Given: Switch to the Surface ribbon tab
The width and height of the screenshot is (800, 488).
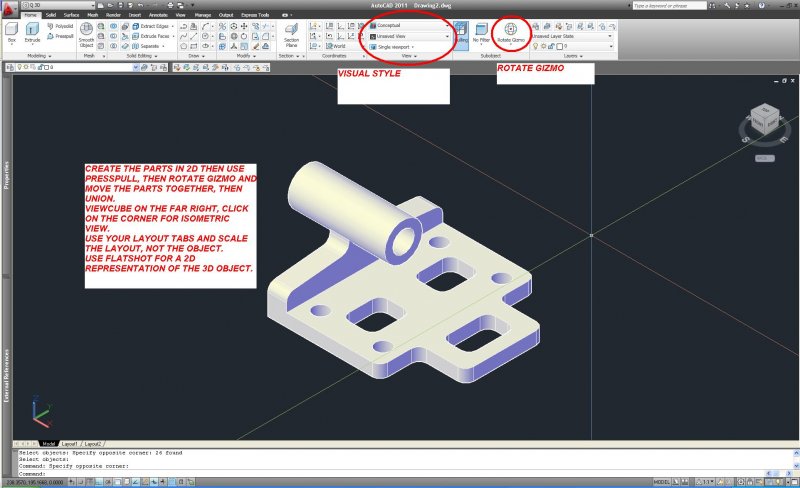Looking at the screenshot, I should click(x=71, y=15).
